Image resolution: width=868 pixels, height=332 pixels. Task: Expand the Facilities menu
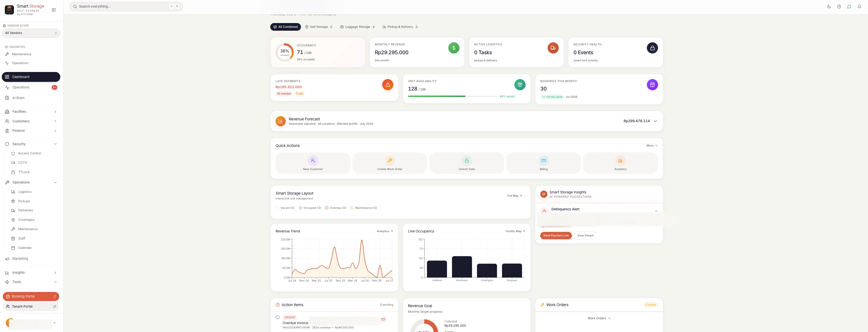point(31,112)
